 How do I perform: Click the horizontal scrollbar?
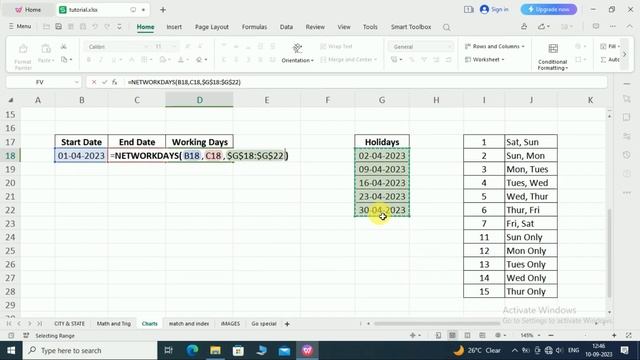point(437,324)
